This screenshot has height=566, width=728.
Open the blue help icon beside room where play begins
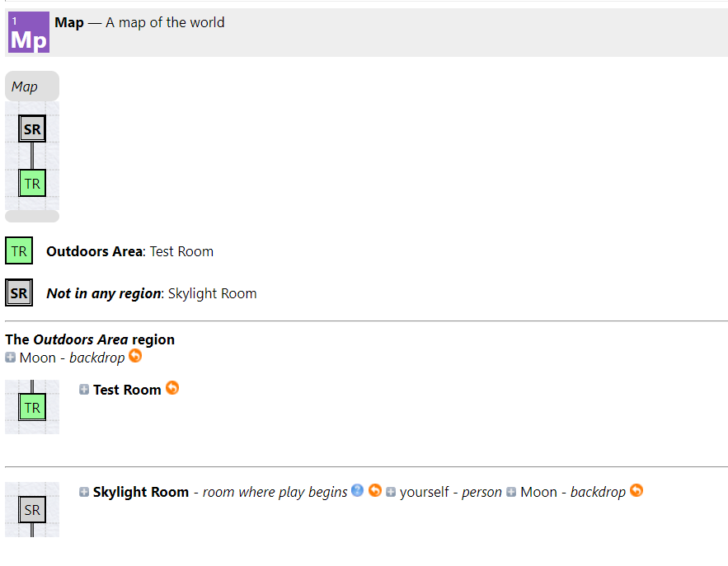[357, 490]
